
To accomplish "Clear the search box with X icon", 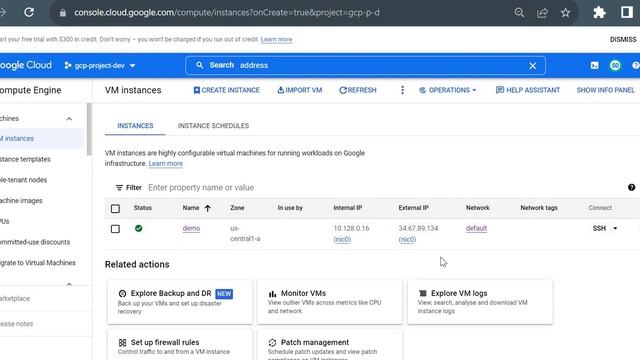I will click(533, 66).
